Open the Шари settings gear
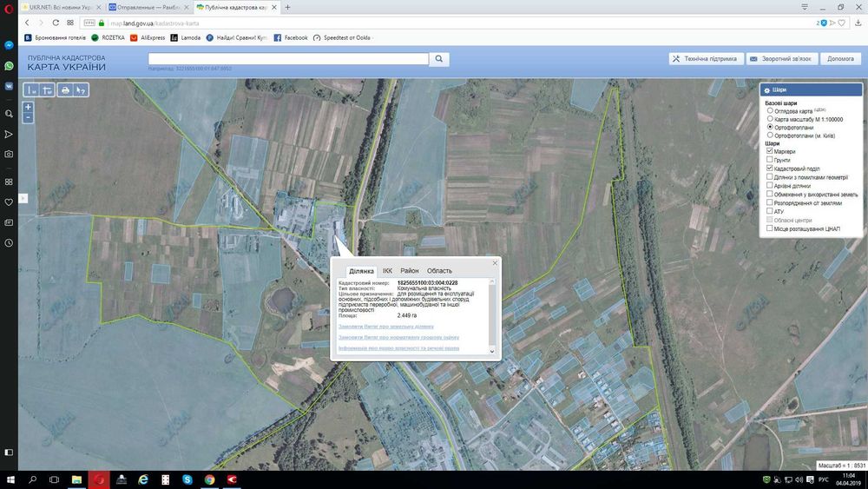868x489 pixels. pos(766,89)
